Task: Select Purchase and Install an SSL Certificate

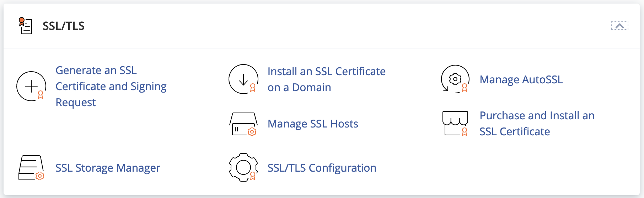Action: (x=537, y=123)
